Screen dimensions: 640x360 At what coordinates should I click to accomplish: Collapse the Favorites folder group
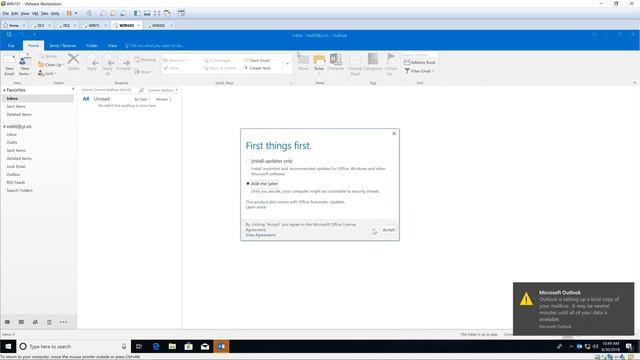point(4,90)
